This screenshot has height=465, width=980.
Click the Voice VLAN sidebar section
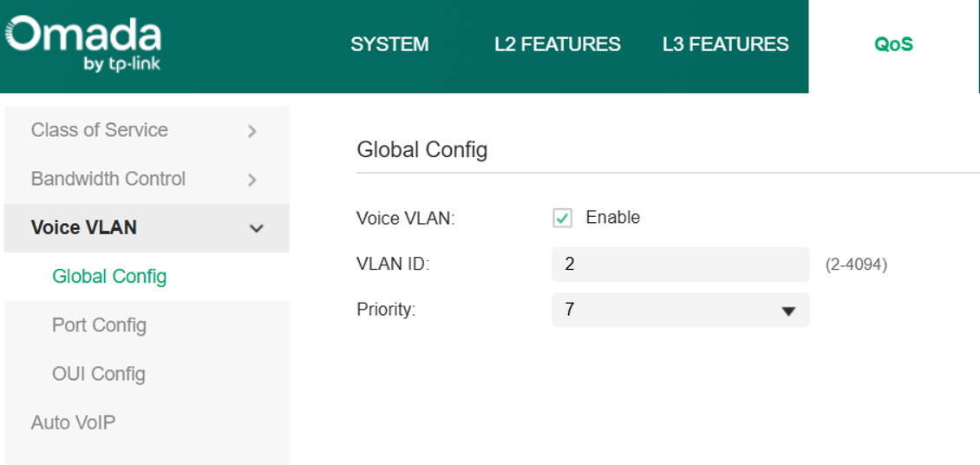tap(147, 227)
